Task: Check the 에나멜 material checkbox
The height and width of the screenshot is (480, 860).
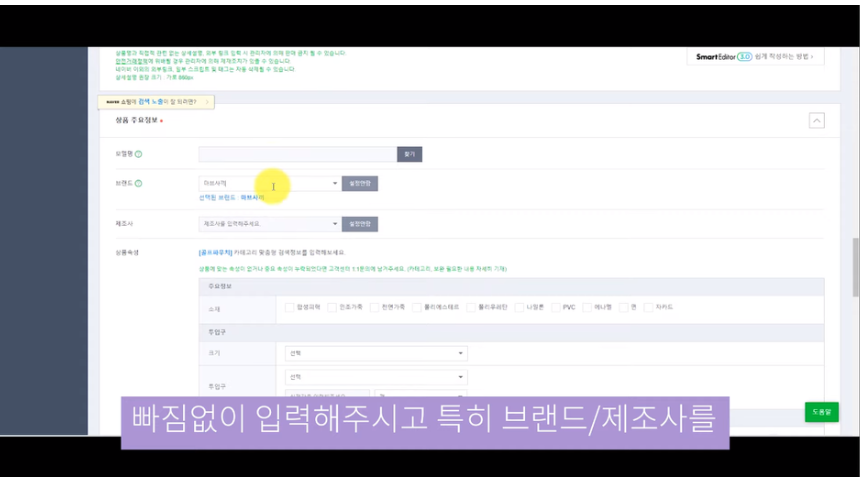Action: point(587,307)
